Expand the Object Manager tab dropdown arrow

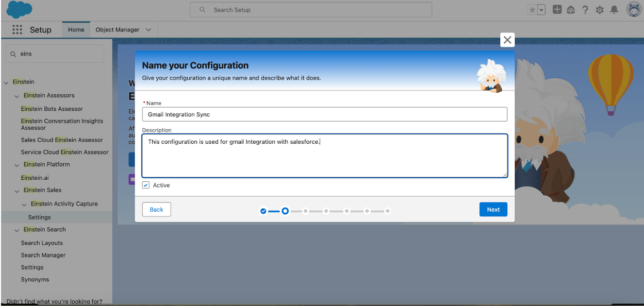(x=148, y=30)
